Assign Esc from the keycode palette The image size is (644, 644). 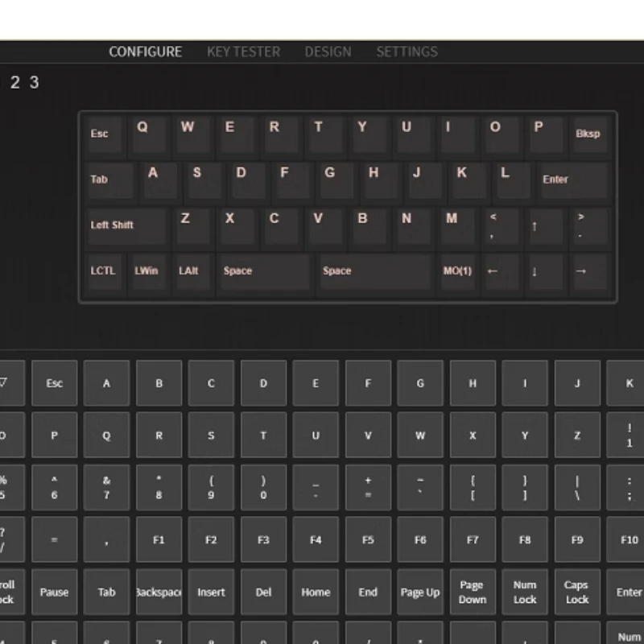tap(54, 383)
